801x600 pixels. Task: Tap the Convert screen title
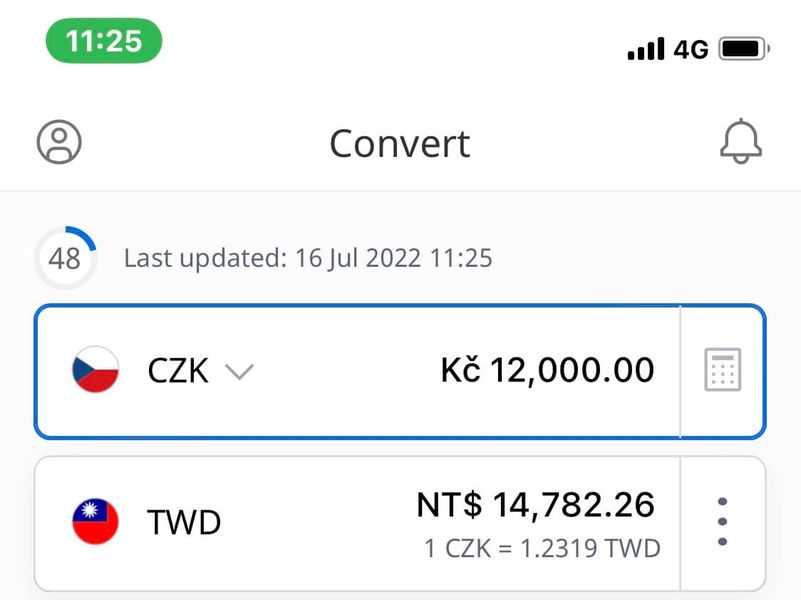click(400, 143)
